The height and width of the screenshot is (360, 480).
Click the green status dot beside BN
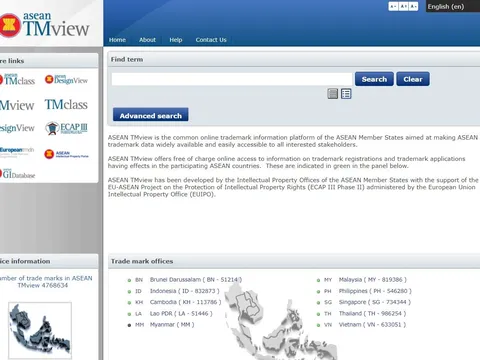point(129,280)
